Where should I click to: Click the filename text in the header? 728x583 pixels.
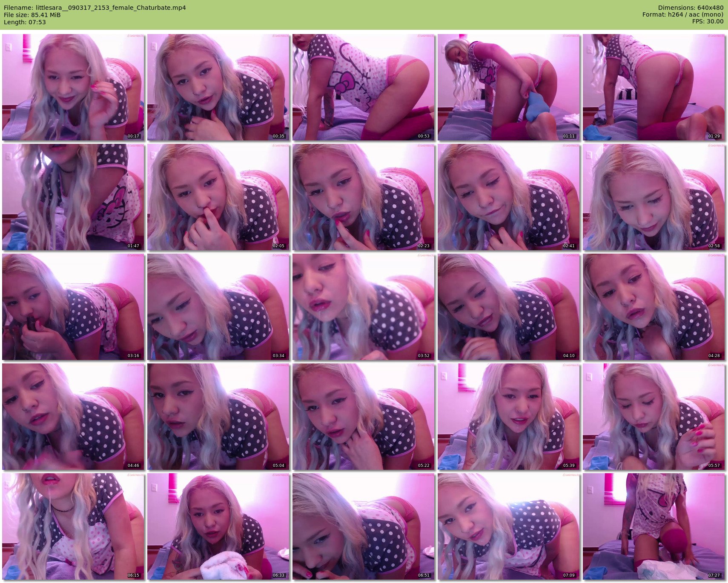95,8
